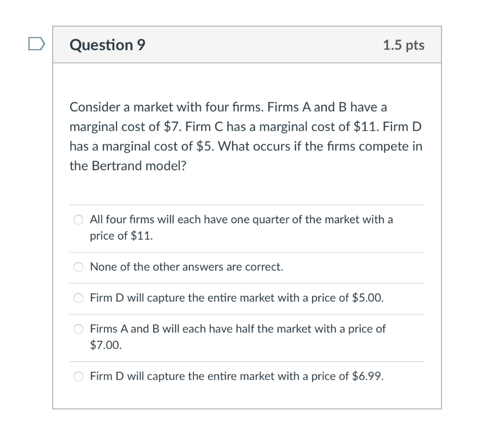Image resolution: width=504 pixels, height=431 pixels.
Task: Click inside the Question 9 title bar
Action: [x=246, y=45]
